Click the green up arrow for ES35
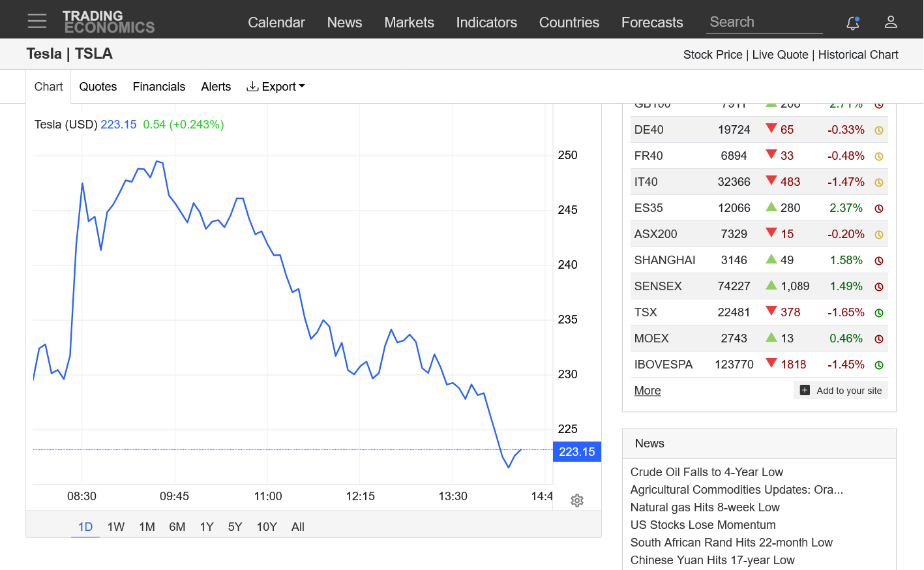924x570 pixels. tap(771, 207)
